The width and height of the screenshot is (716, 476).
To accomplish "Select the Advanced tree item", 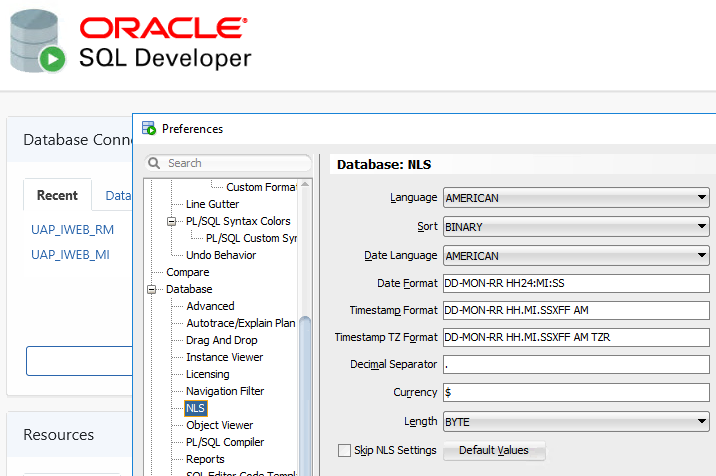I will click(x=210, y=306).
